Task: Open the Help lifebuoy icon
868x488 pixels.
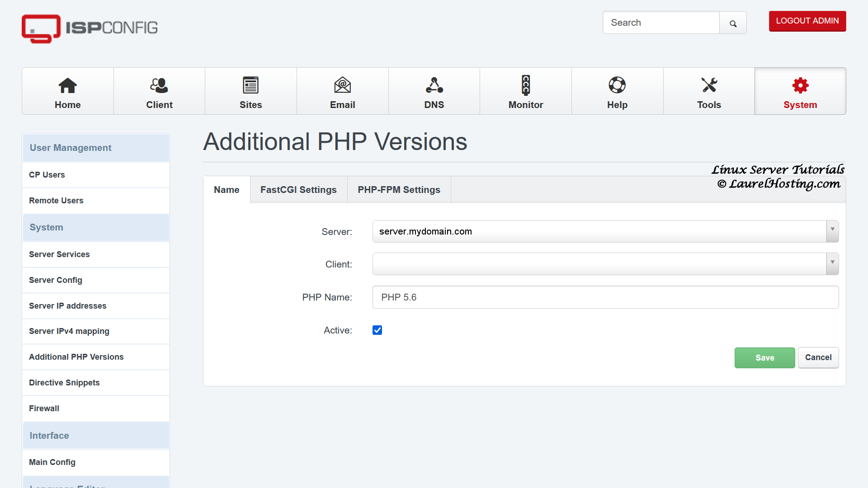Action: point(617,85)
